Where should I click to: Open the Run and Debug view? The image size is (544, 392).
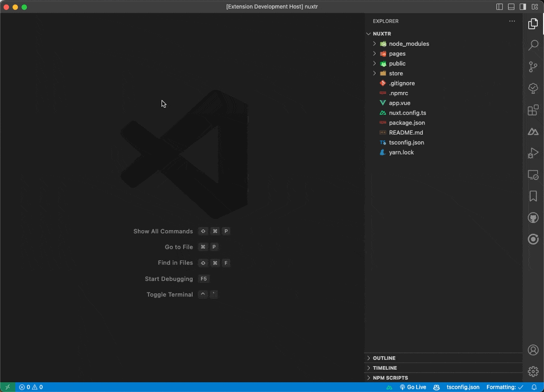(x=533, y=153)
